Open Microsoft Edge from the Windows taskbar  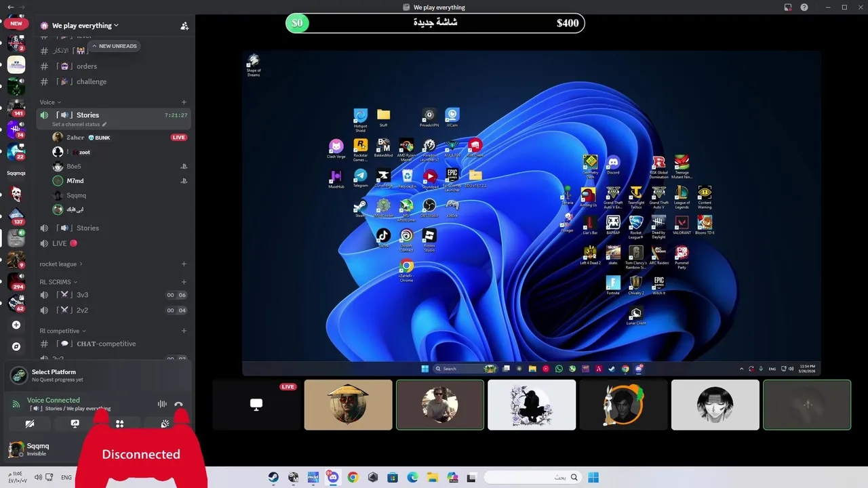pyautogui.click(x=412, y=477)
